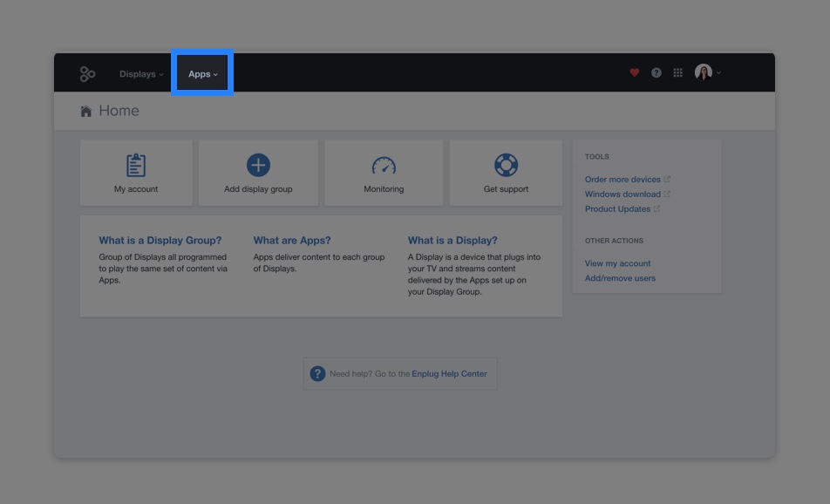Follow the Enplug Help Center link
The width and height of the screenshot is (830, 504).
point(449,374)
